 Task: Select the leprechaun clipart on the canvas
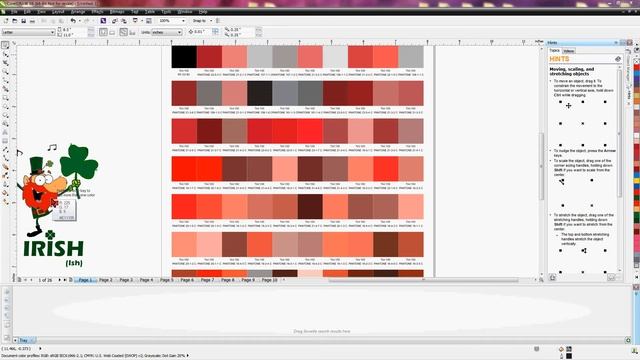(x=57, y=190)
